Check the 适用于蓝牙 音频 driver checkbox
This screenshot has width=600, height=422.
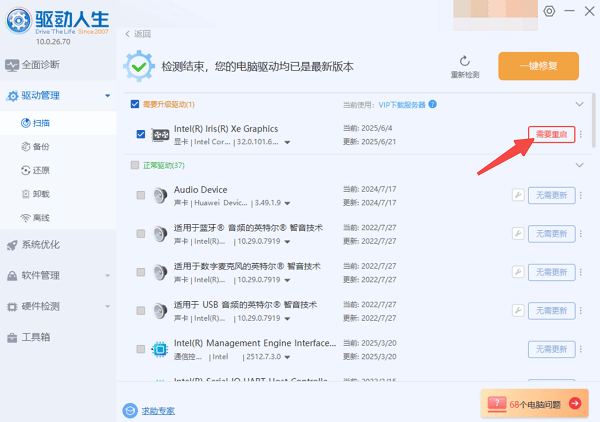coord(141,234)
